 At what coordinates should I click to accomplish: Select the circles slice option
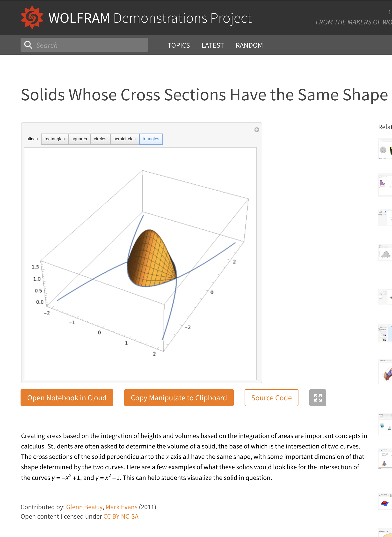[x=100, y=139]
